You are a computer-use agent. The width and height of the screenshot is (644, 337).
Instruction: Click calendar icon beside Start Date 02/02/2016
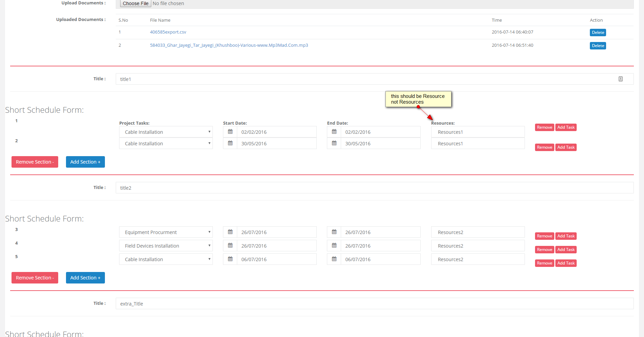(x=230, y=132)
